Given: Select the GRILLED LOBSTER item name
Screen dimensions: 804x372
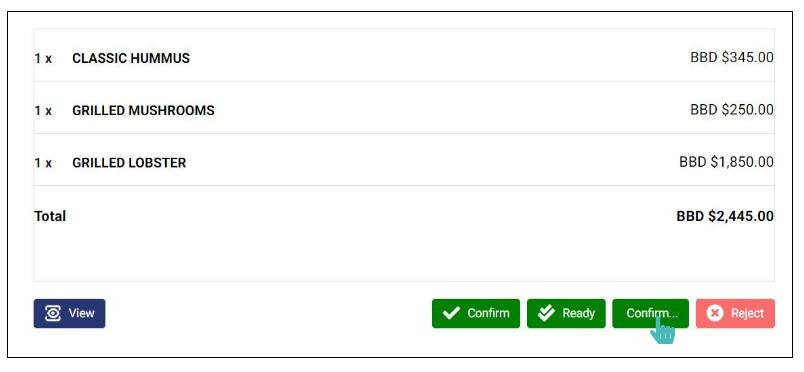Looking at the screenshot, I should [129, 163].
